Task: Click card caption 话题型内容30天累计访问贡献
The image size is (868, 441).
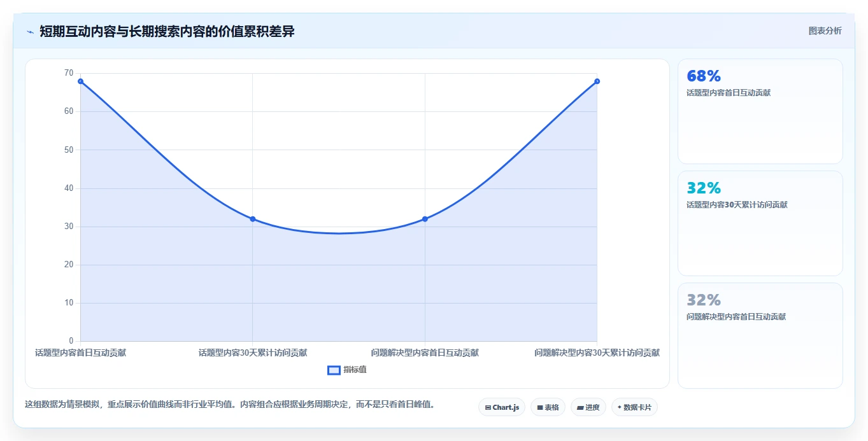Action: click(x=737, y=205)
